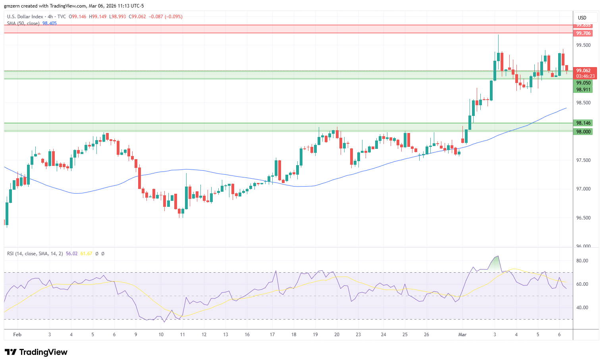This screenshot has width=603, height=364.
Task: Click the green 98.146 support price label
Action: pos(584,123)
